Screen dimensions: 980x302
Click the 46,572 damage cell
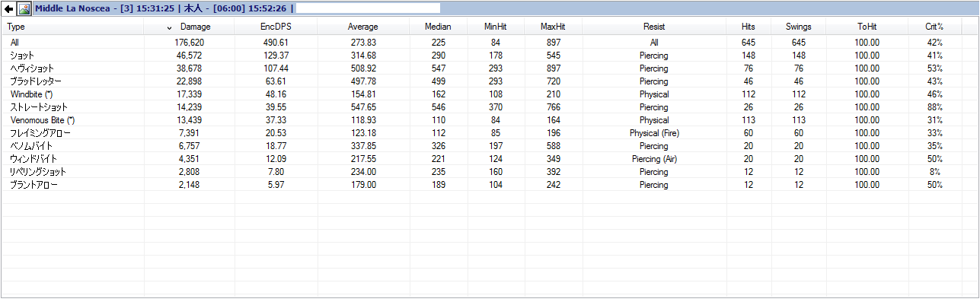point(190,56)
